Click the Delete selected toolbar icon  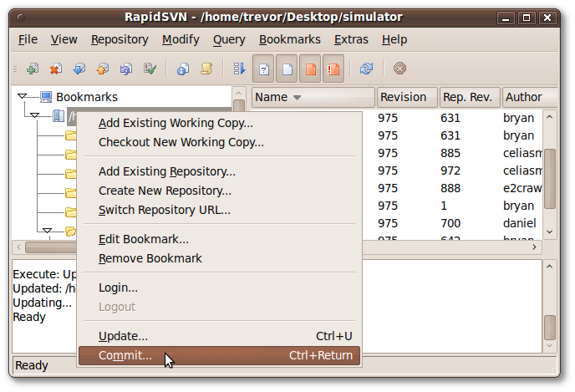pos(56,69)
